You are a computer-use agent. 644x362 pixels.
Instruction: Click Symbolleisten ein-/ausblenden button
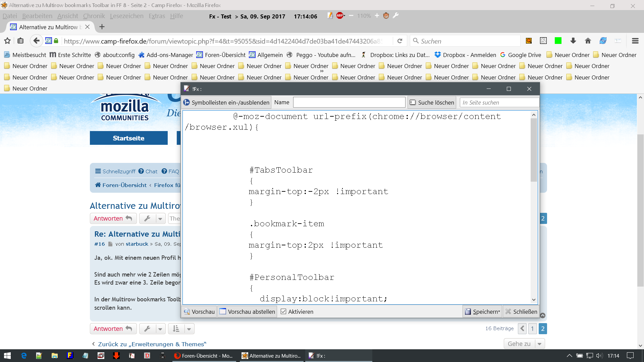pos(226,103)
